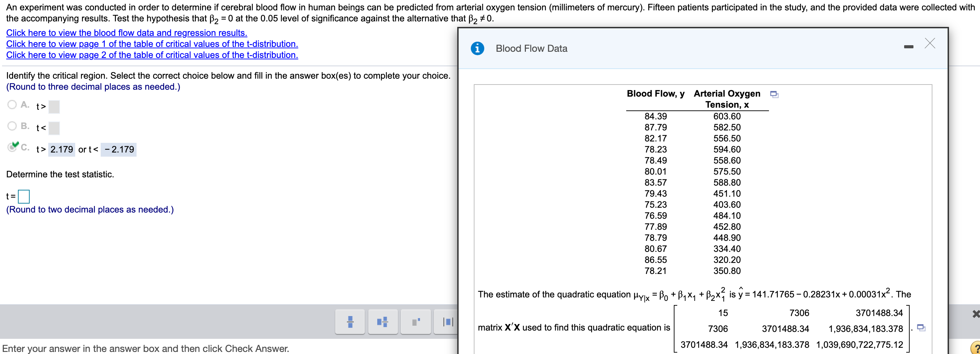Close the Blood Flow Data popup
This screenshot has height=354, width=980.
tap(930, 43)
